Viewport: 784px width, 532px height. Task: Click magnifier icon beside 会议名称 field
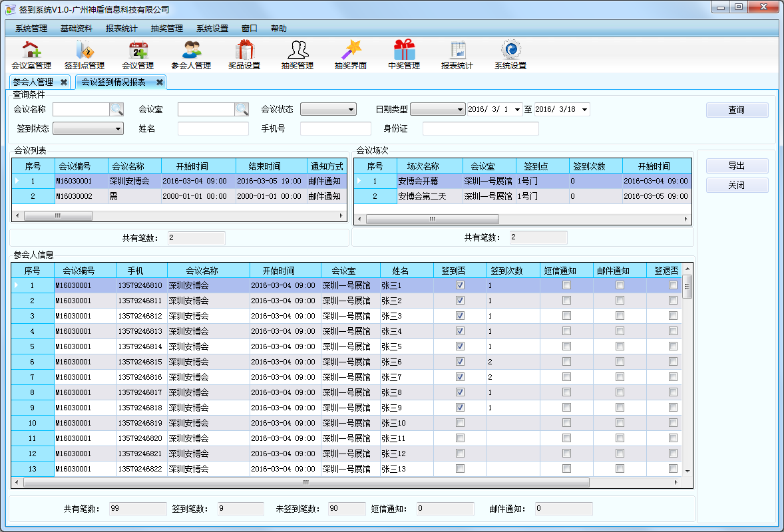point(116,109)
